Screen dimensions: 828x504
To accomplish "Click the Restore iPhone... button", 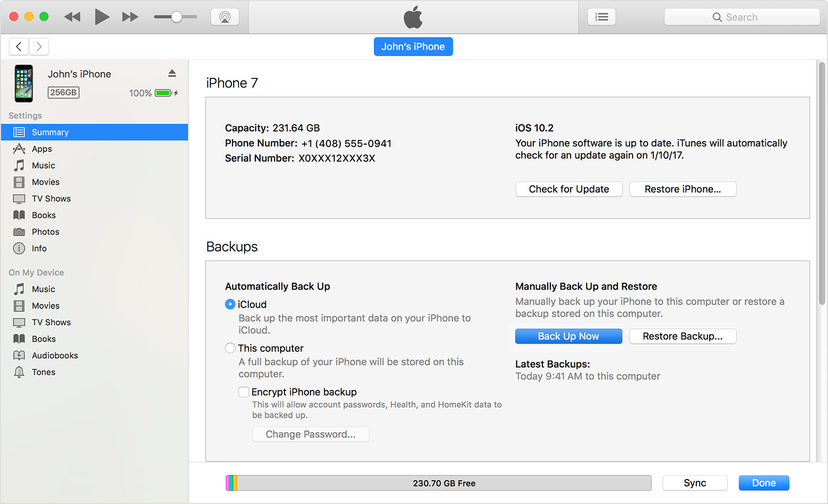I will coord(683,189).
